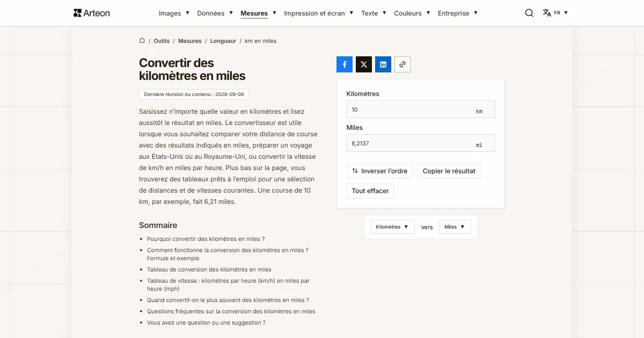Jump to Comment fonctionne la conversion section
This screenshot has width=644, height=338.
(228, 254)
